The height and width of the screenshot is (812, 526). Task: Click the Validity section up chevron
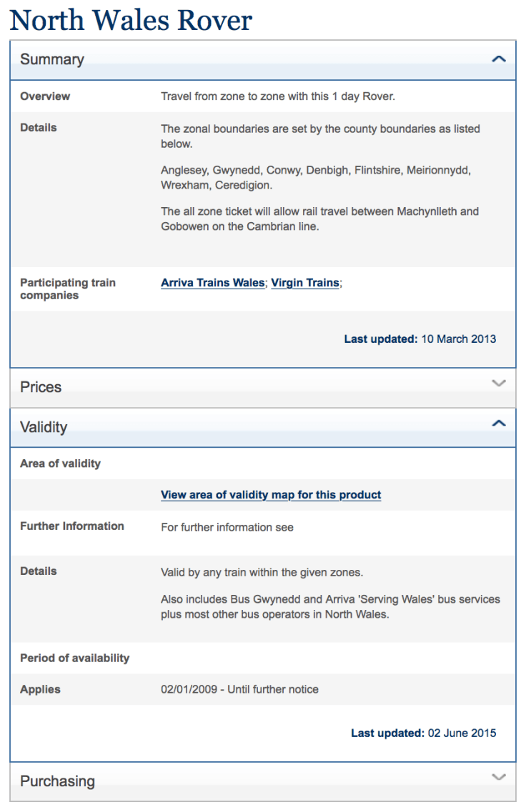coord(499,423)
